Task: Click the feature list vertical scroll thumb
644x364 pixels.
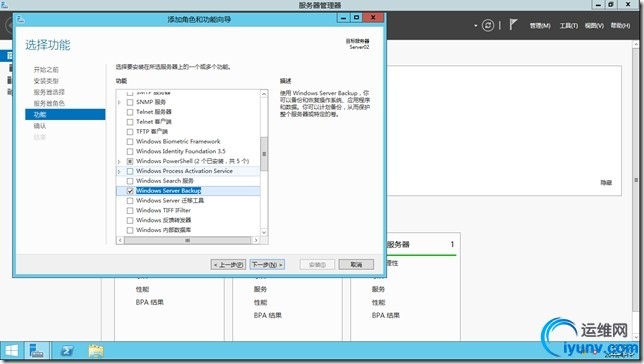Action: pyautogui.click(x=264, y=154)
